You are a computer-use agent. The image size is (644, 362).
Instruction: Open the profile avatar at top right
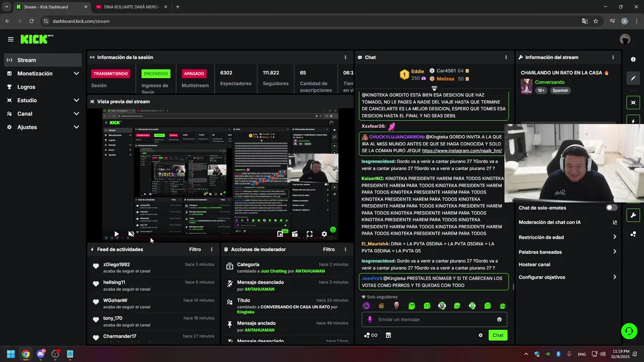pos(625,39)
